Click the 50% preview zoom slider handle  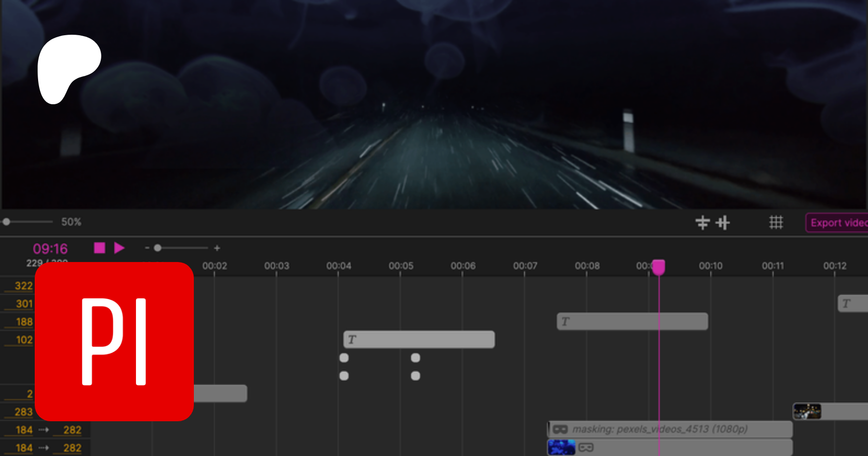[x=7, y=222]
